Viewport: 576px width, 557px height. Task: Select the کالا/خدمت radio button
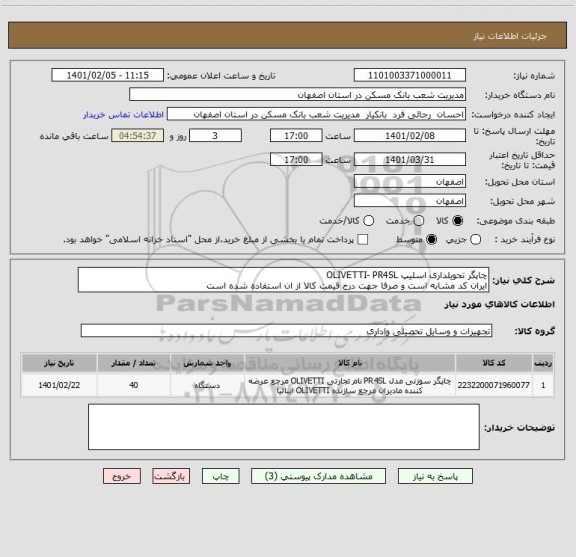pyautogui.click(x=368, y=221)
